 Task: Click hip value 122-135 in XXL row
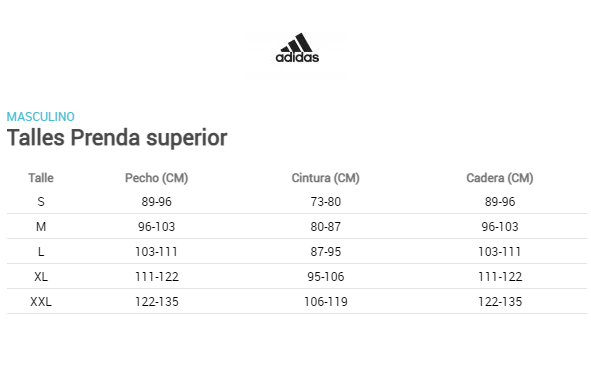[500, 302]
